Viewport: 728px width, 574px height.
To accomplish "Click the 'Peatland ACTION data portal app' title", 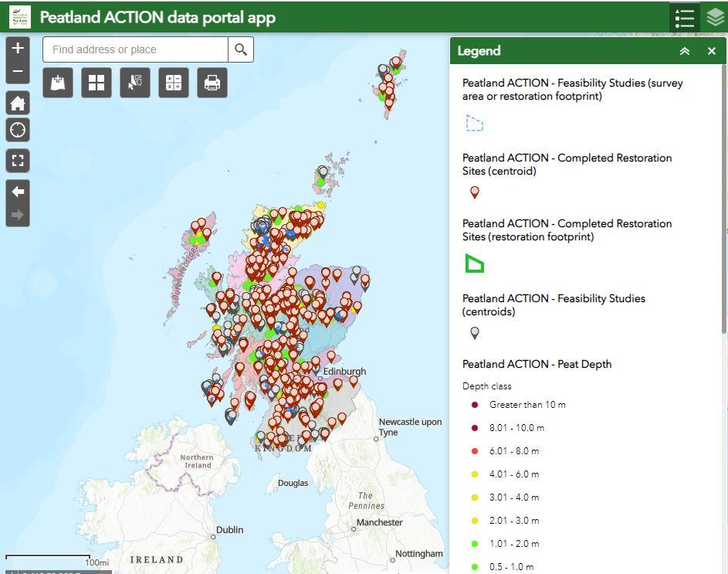I will click(x=157, y=18).
